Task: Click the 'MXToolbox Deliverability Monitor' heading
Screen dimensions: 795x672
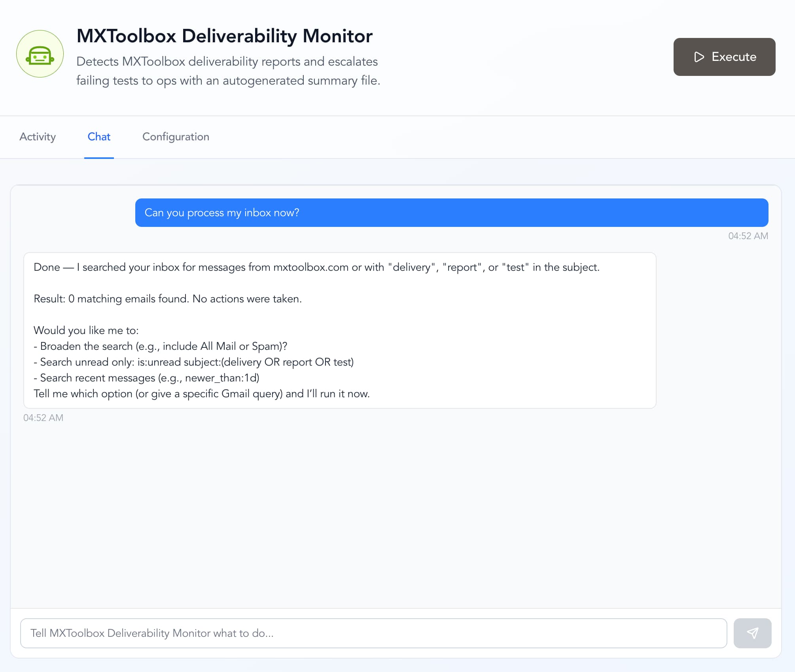Action: click(224, 36)
